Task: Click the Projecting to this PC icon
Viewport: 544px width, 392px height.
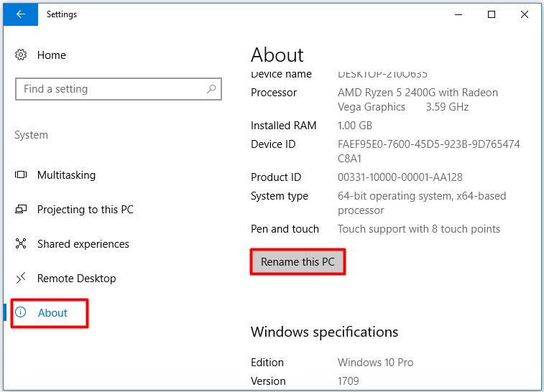Action: click(21, 209)
